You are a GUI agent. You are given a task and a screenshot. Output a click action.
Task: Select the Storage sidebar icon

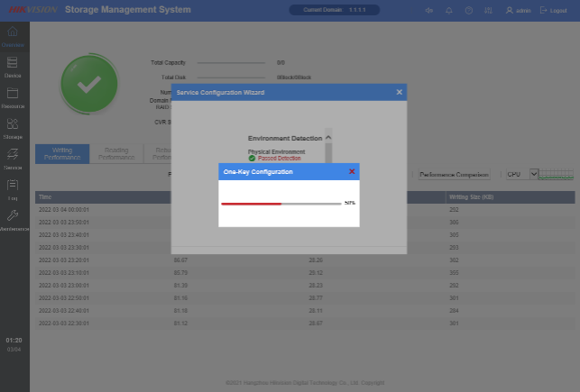click(x=13, y=127)
